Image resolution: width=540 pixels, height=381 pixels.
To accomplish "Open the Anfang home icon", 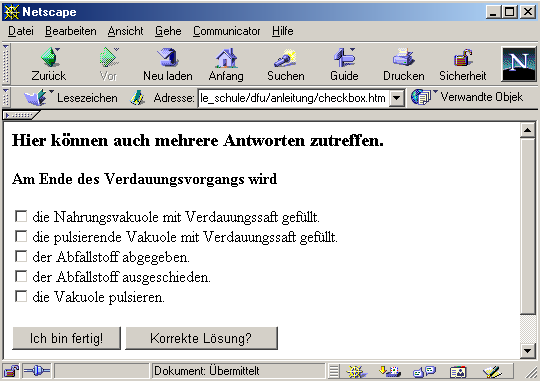I will pyautogui.click(x=226, y=65).
